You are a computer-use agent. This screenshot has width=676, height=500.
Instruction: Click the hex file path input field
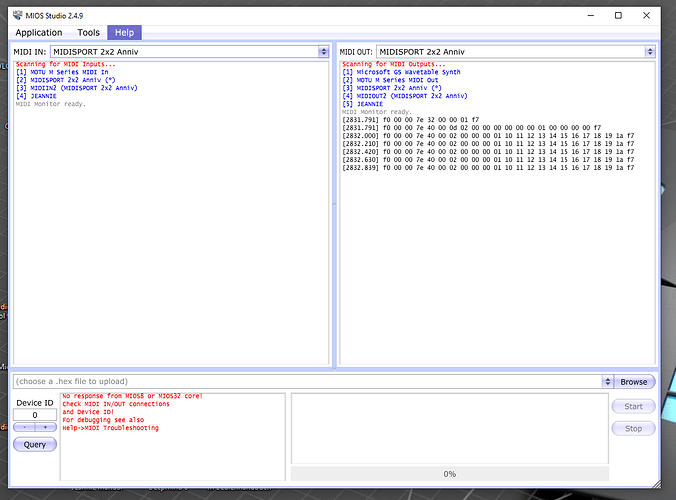(x=308, y=381)
